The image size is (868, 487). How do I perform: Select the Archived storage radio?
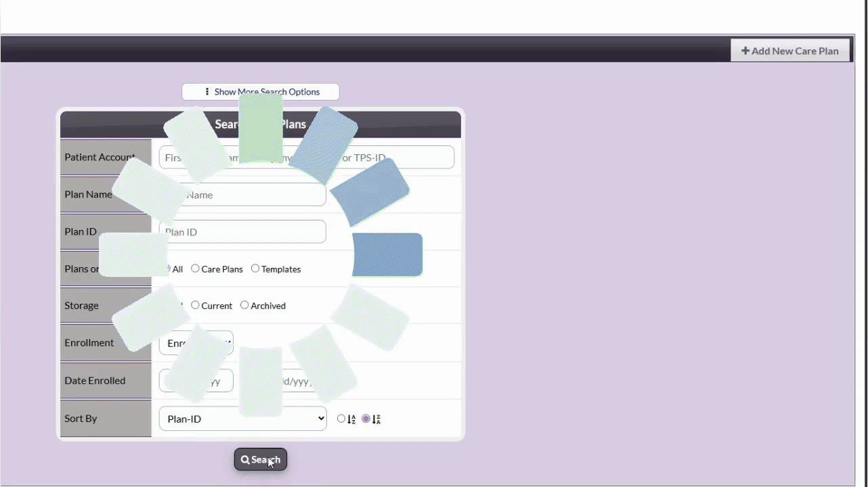(244, 305)
